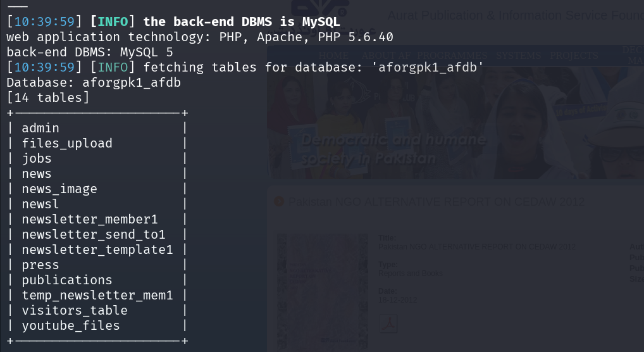Select the files_upload table name

point(67,144)
